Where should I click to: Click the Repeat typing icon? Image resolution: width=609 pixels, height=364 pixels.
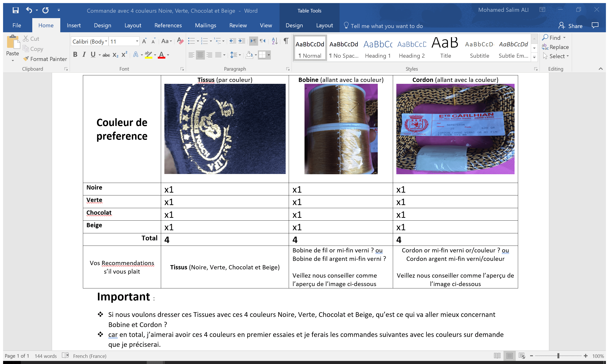(x=46, y=10)
